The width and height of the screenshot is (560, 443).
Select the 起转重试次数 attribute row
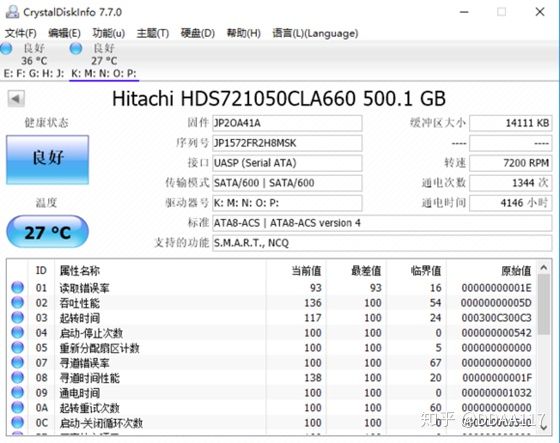point(271,408)
